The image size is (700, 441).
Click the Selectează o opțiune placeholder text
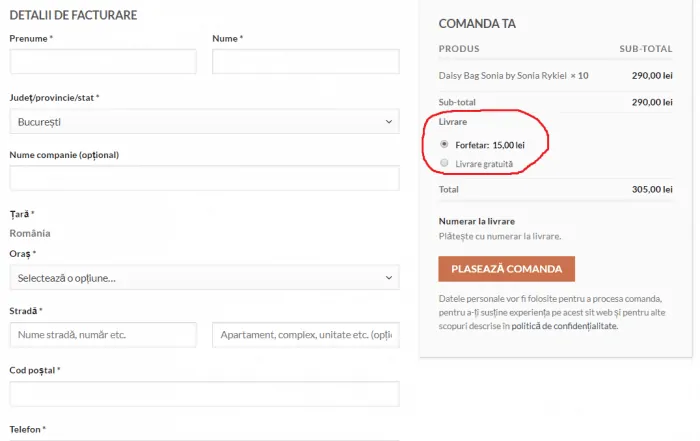67,278
